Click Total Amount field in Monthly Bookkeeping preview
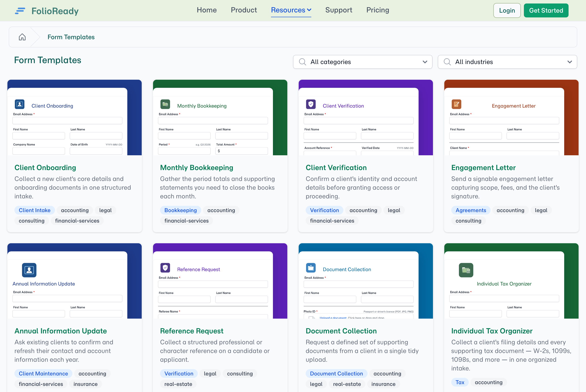The image size is (586, 392). 242,151
